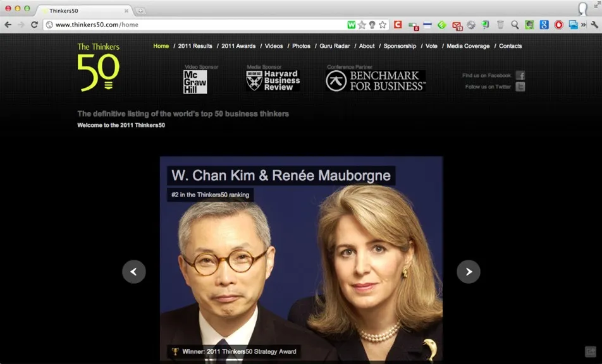Image resolution: width=602 pixels, height=364 pixels.
Task: Click the gear extension icon in toolbar
Action: coord(471,25)
